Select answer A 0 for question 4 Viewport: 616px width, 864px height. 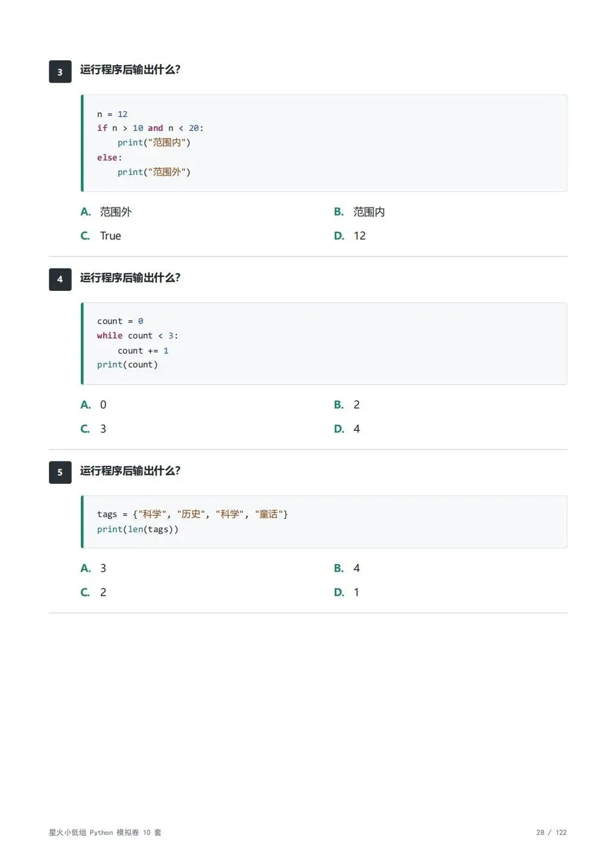(x=94, y=405)
